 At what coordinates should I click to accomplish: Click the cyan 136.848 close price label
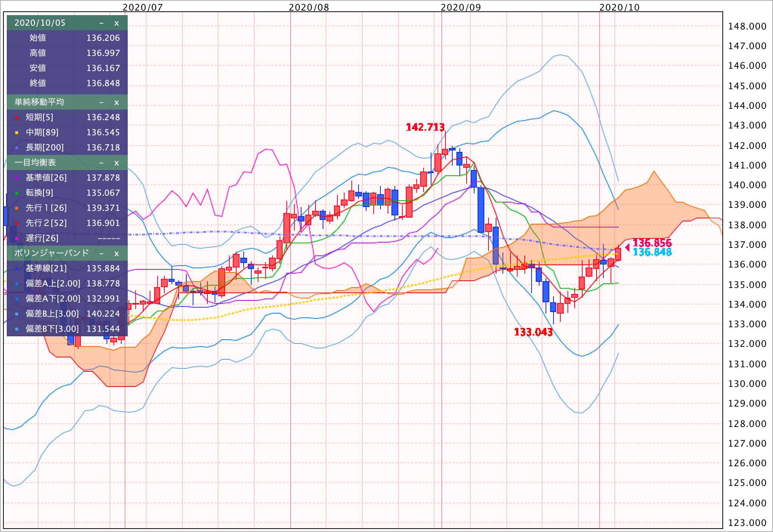652,252
